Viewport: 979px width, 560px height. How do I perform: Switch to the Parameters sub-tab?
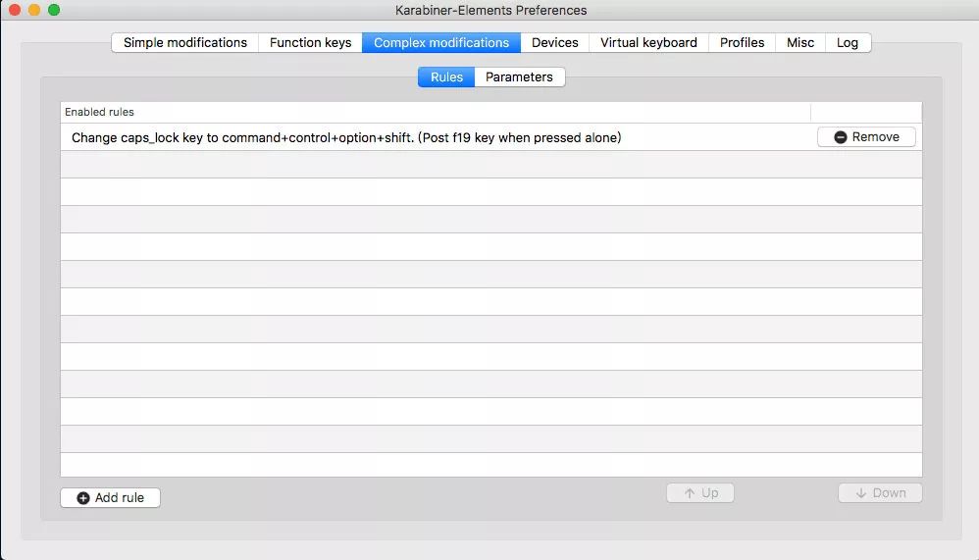pos(520,76)
